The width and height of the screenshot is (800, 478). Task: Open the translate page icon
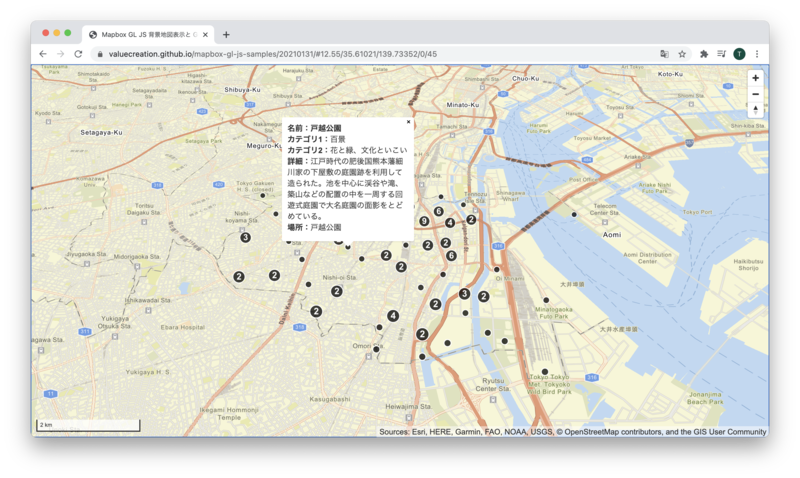tap(664, 54)
